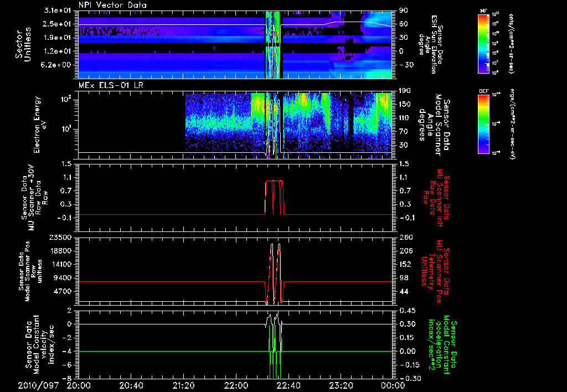
Task: Click the 90 degree sun elevation tick
Action: pos(403,11)
